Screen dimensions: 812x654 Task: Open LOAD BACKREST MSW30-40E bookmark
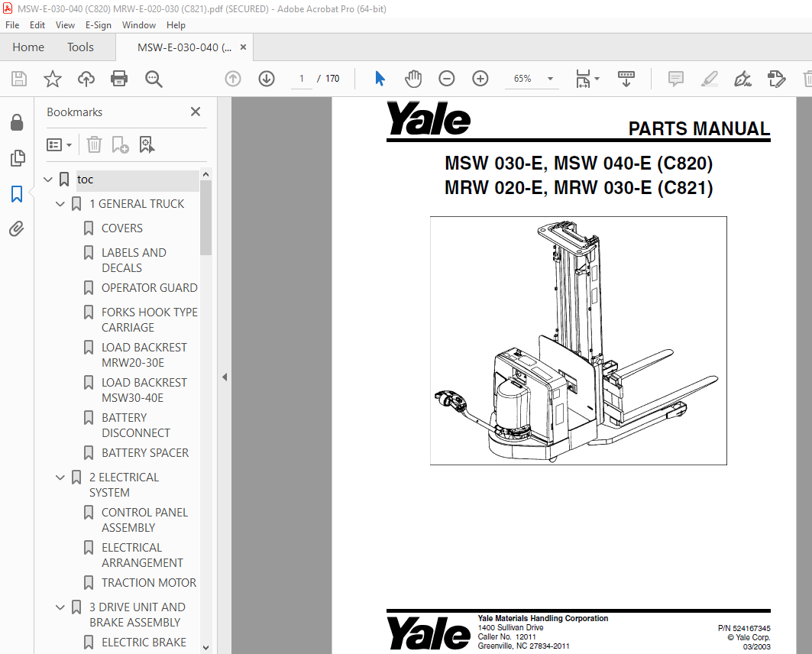144,390
